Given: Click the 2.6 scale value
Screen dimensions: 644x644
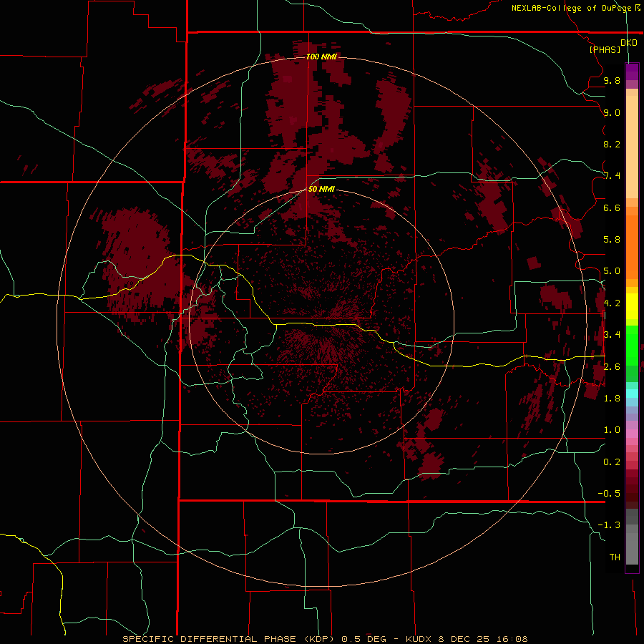Looking at the screenshot, I should (x=612, y=367).
